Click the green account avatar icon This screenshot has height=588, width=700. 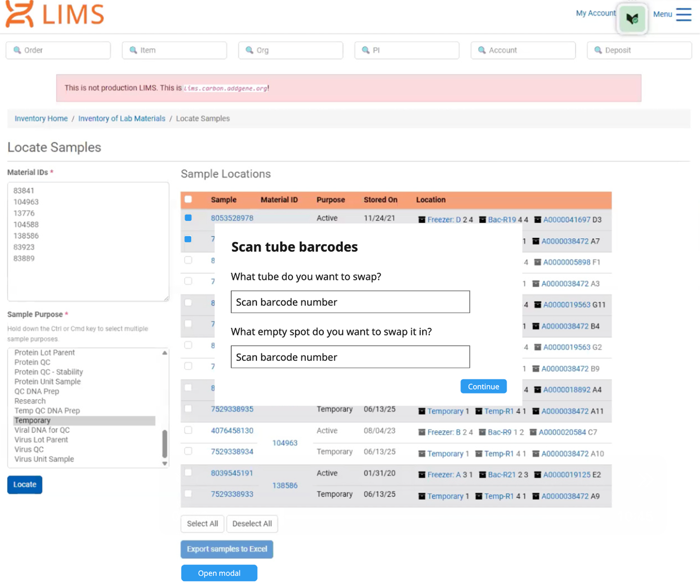point(632,18)
